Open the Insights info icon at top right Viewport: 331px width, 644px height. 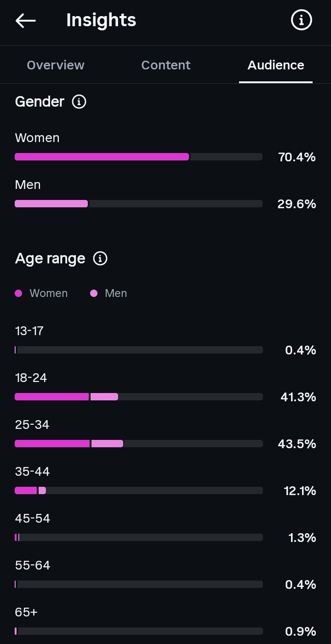tap(302, 20)
